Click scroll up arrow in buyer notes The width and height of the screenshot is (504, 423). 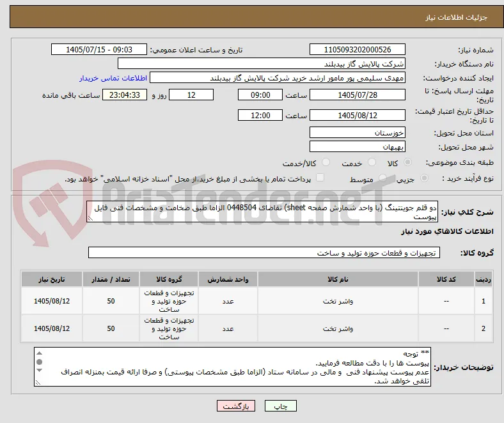tap(39, 353)
